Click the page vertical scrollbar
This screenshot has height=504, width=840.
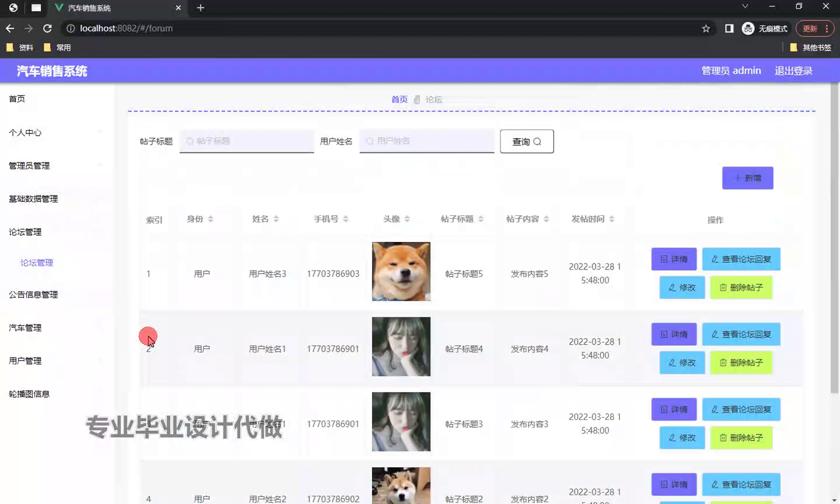[x=835, y=239]
